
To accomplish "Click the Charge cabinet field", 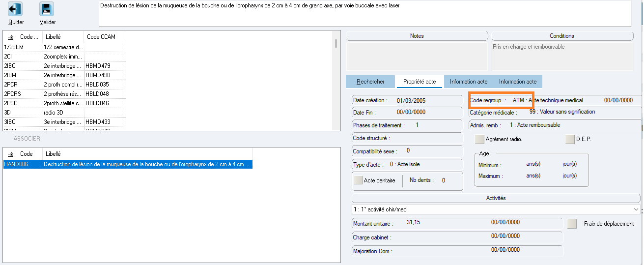I will pyautogui.click(x=458, y=237).
